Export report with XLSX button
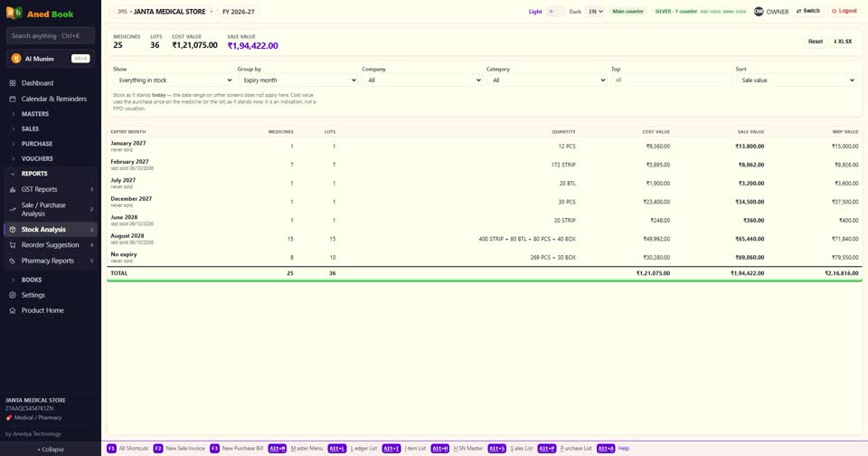Image resolution: width=868 pixels, height=456 pixels. click(x=843, y=42)
